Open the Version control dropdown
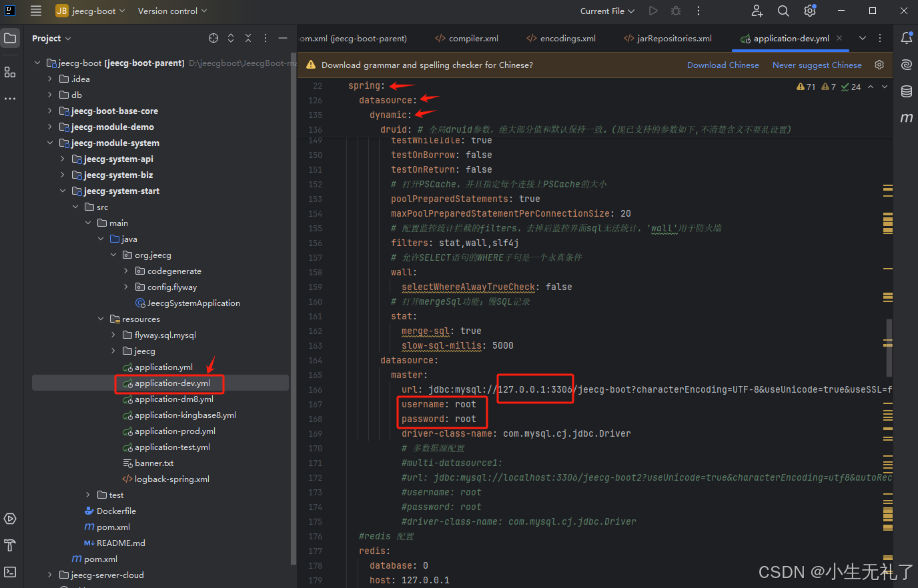 tap(172, 11)
